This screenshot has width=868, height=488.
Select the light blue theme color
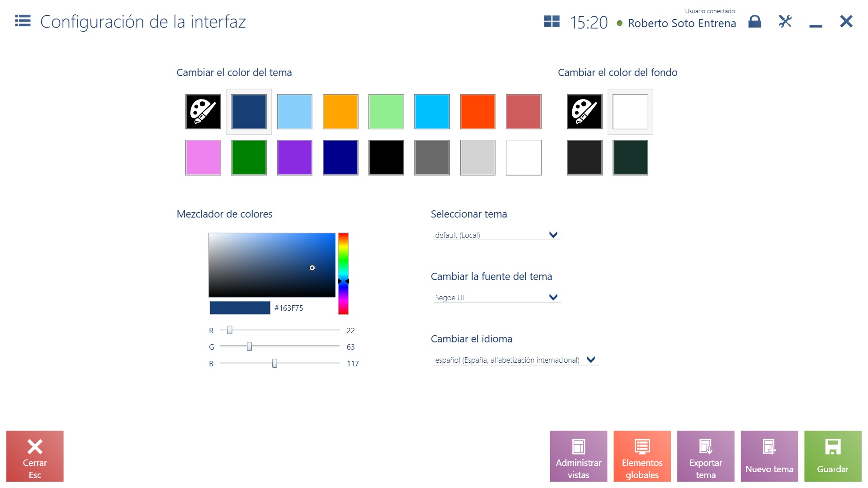(295, 112)
